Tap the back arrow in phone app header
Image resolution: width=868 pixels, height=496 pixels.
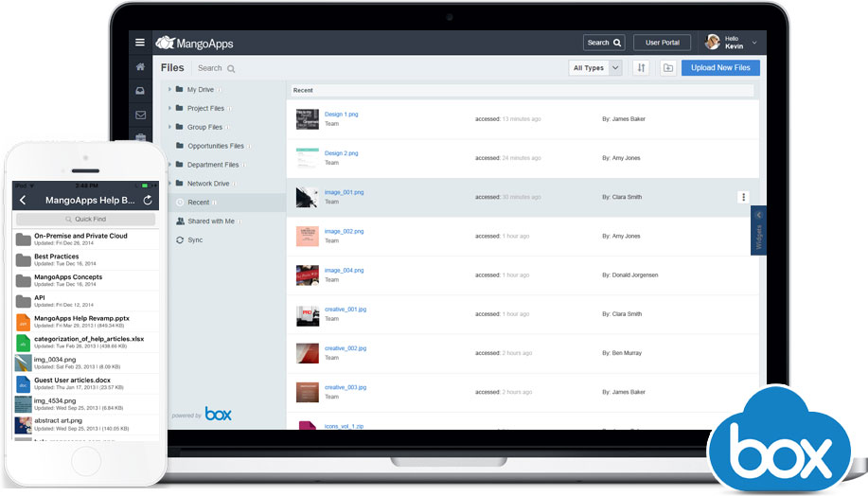coord(23,201)
